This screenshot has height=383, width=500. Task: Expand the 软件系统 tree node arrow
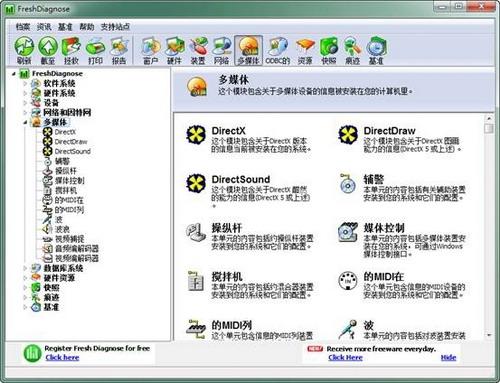coord(25,83)
